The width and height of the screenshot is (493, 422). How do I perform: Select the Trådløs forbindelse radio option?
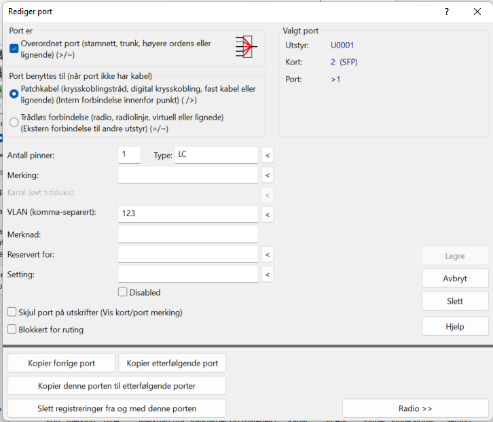[14, 122]
